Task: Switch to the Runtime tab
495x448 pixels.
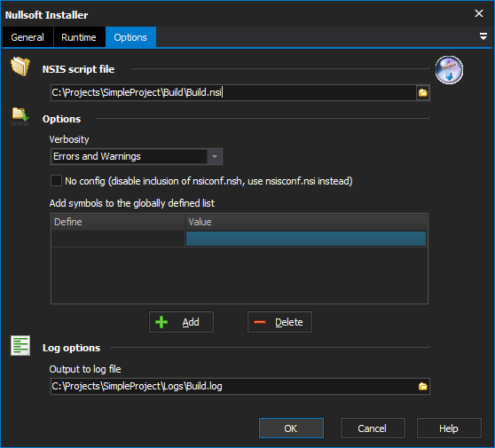Action: pyautogui.click(x=79, y=37)
